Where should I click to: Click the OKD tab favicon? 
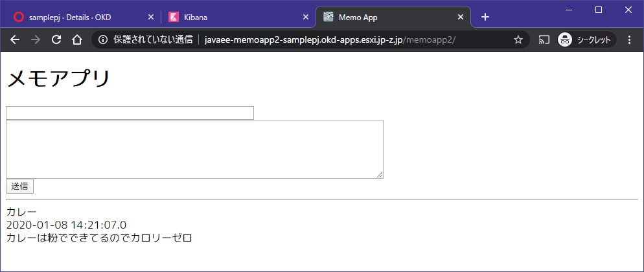pyautogui.click(x=19, y=17)
